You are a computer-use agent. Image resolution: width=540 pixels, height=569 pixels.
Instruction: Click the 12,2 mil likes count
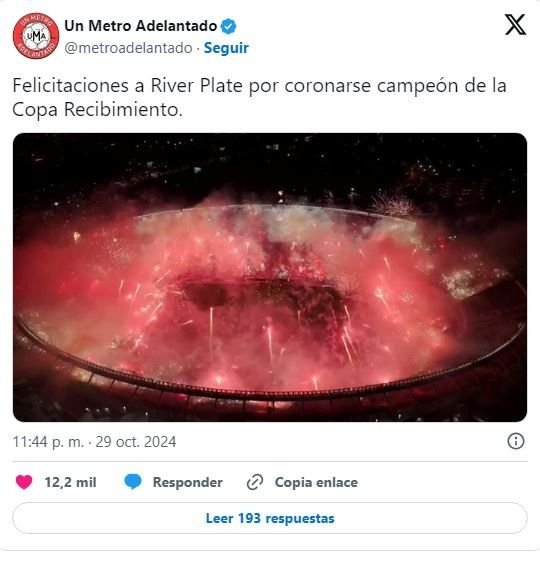click(70, 482)
